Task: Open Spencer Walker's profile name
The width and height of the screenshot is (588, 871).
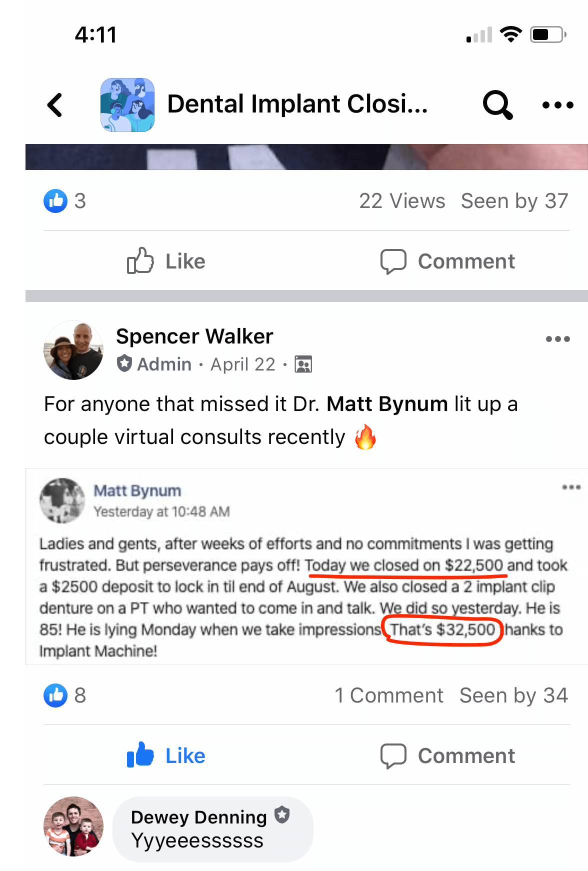Action: click(x=194, y=336)
